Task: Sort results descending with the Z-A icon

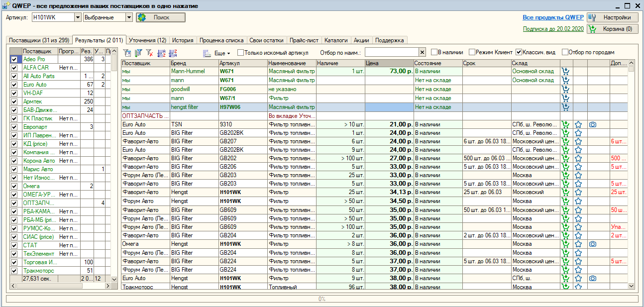Action: click(x=173, y=53)
